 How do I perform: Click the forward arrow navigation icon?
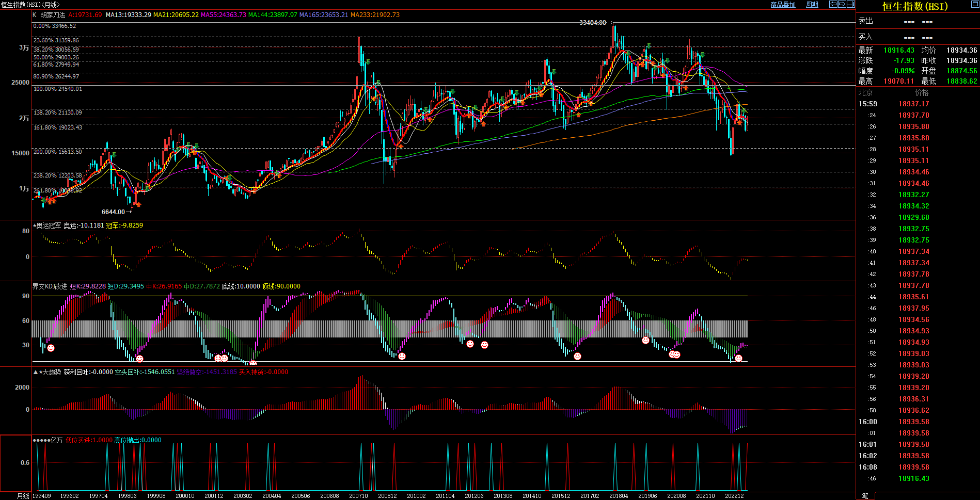(842, 4)
